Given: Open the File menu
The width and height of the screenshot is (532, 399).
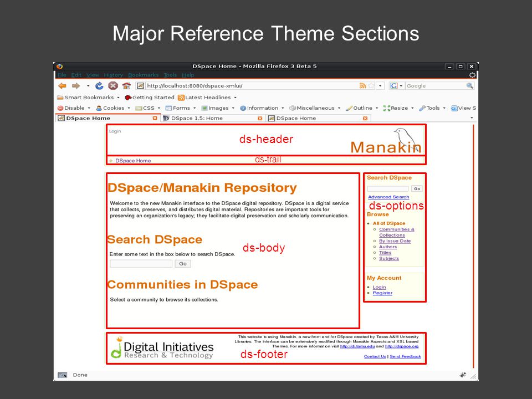Looking at the screenshot, I should (62, 75).
